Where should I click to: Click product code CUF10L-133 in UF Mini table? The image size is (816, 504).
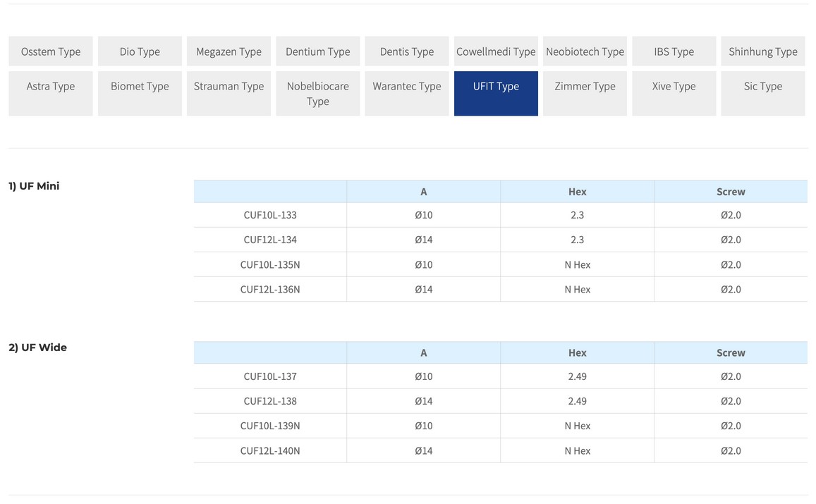point(270,215)
